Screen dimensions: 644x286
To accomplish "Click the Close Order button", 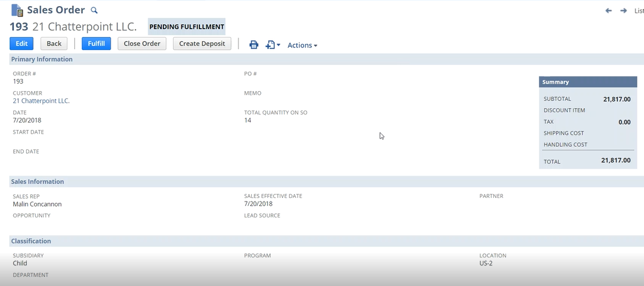I will point(142,44).
